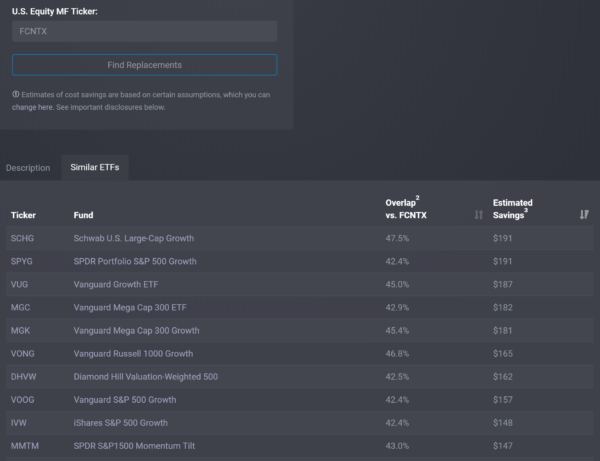Select ticker MGC
The image size is (600, 461).
point(20,308)
